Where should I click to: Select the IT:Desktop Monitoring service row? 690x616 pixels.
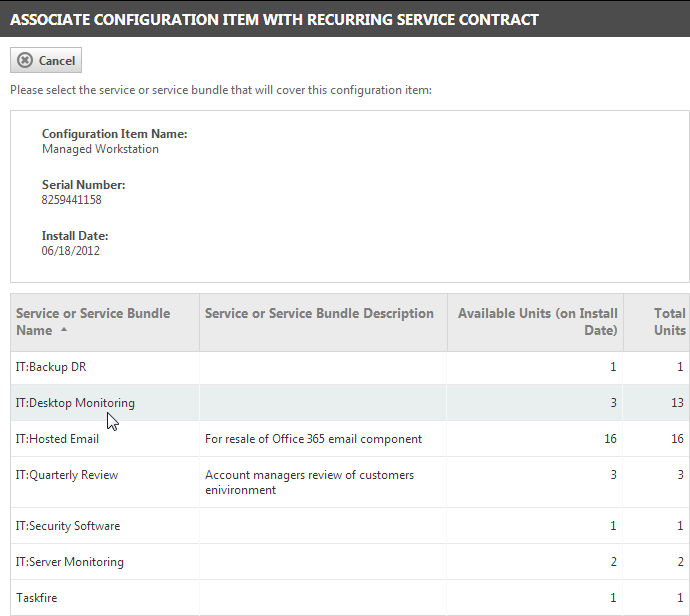coord(350,403)
